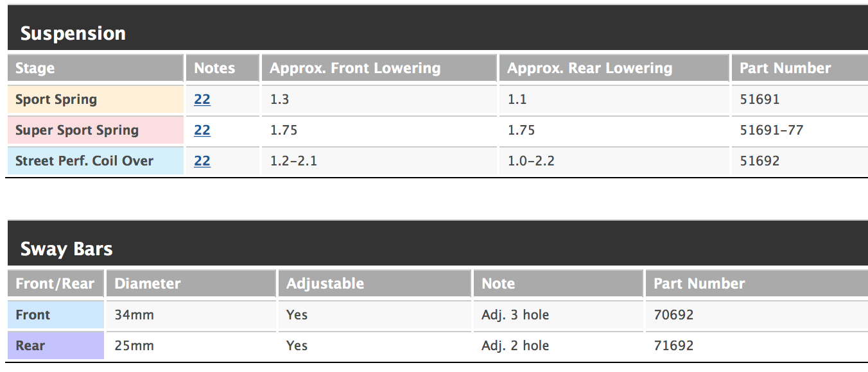
Task: Click the Suspension section heading
Action: 73,33
